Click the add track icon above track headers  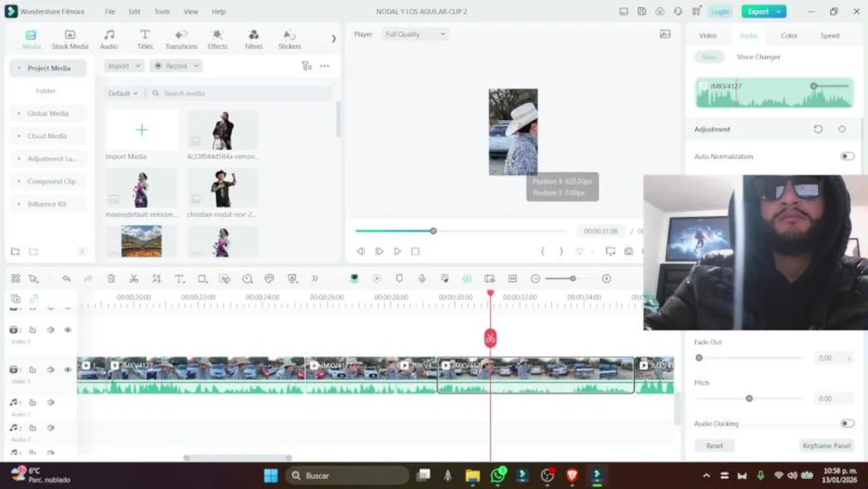(16, 298)
